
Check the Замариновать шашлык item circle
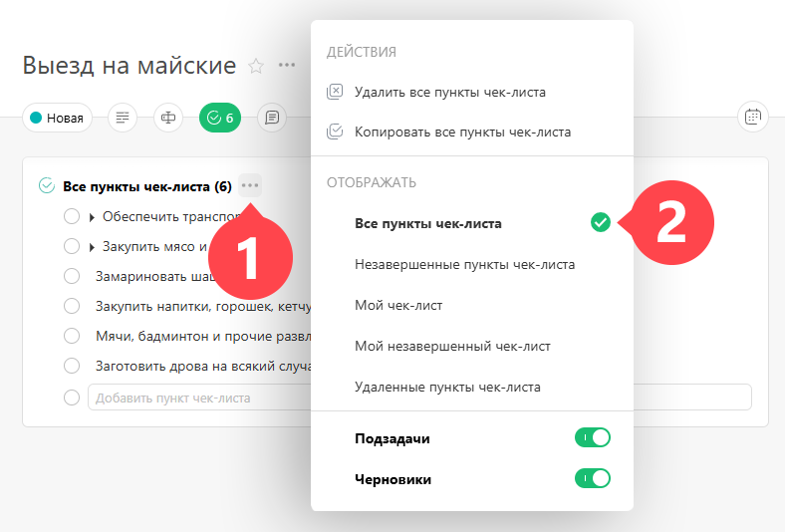click(72, 276)
